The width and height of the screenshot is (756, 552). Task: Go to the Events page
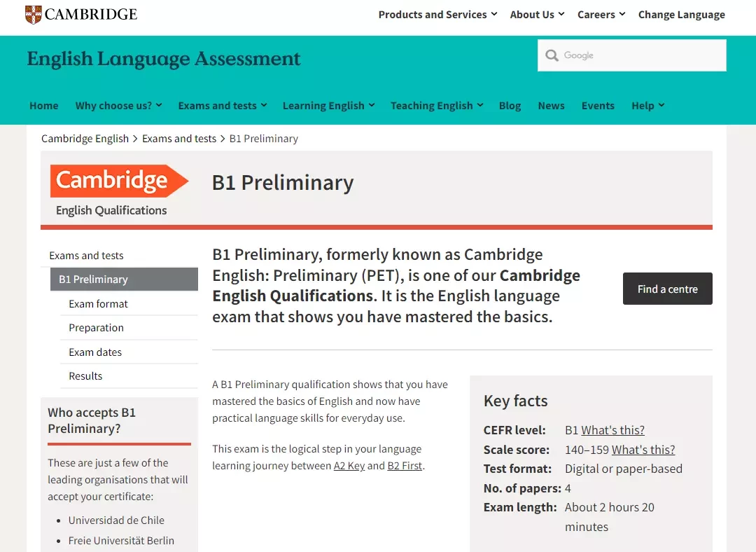click(598, 106)
